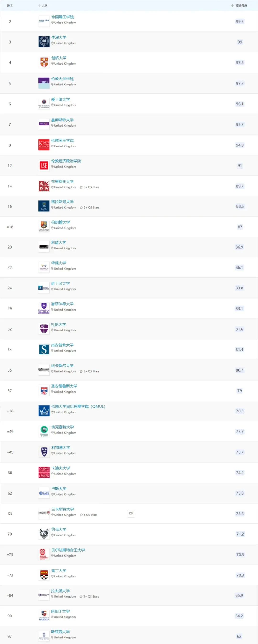
Task: Open the 伦敦大学皇后玛丽学院 (QMUL) link
Action: 78,407
